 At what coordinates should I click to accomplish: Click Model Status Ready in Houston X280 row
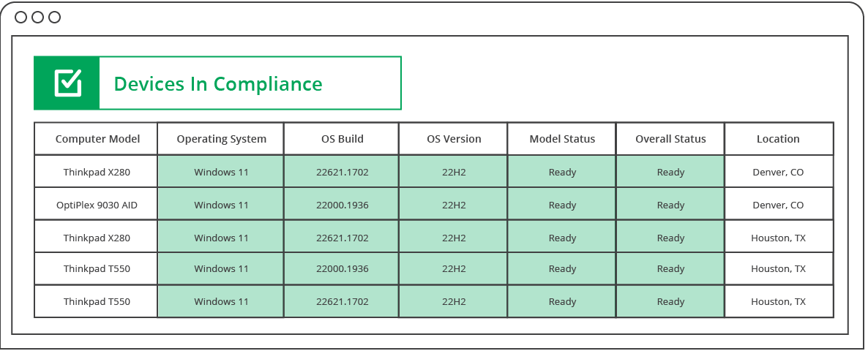562,238
